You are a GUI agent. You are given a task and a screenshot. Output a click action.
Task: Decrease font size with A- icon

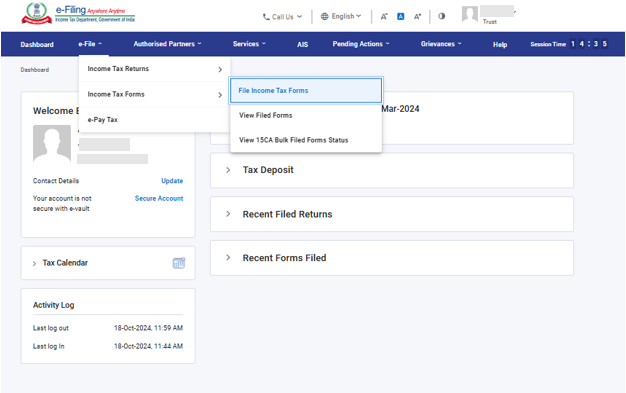click(x=384, y=16)
